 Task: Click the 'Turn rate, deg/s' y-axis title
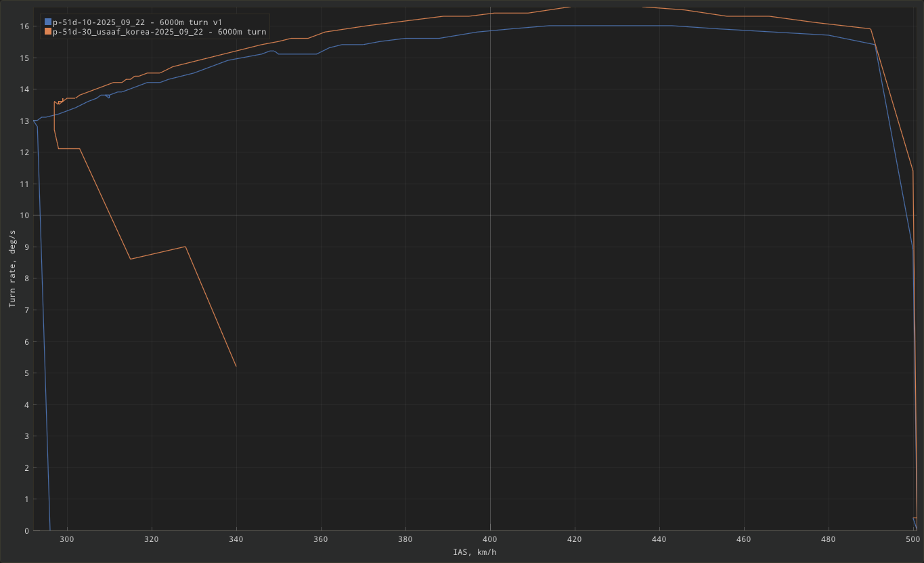[12, 268]
